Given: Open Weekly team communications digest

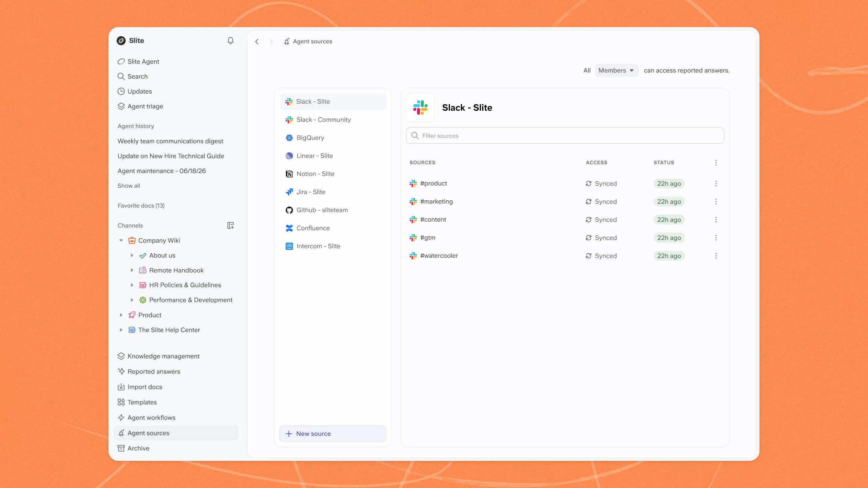Looking at the screenshot, I should (170, 141).
